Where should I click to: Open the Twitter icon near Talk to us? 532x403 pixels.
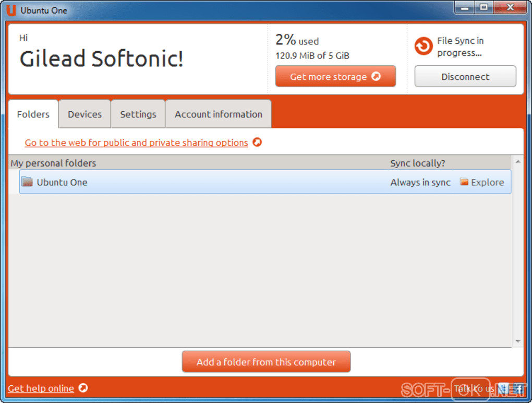503,388
